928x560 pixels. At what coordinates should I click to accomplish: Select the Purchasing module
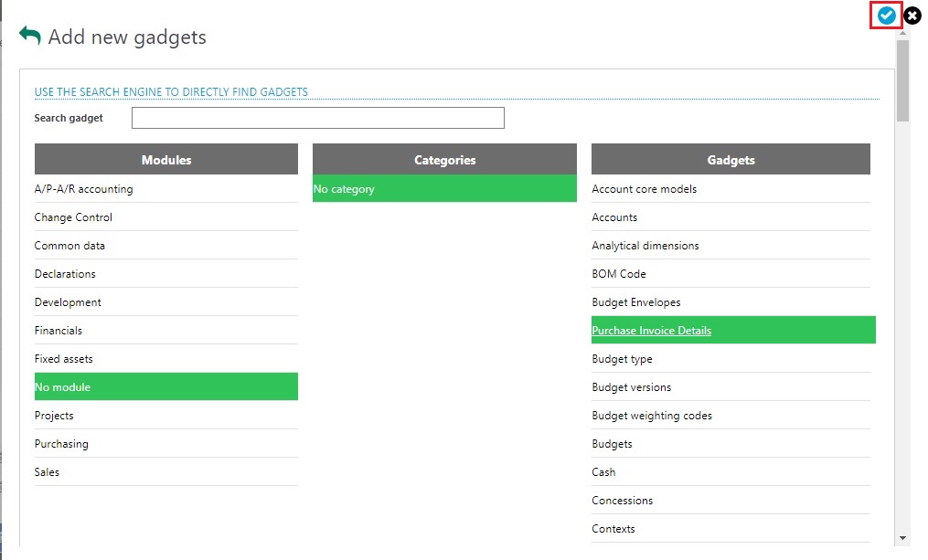tap(61, 444)
